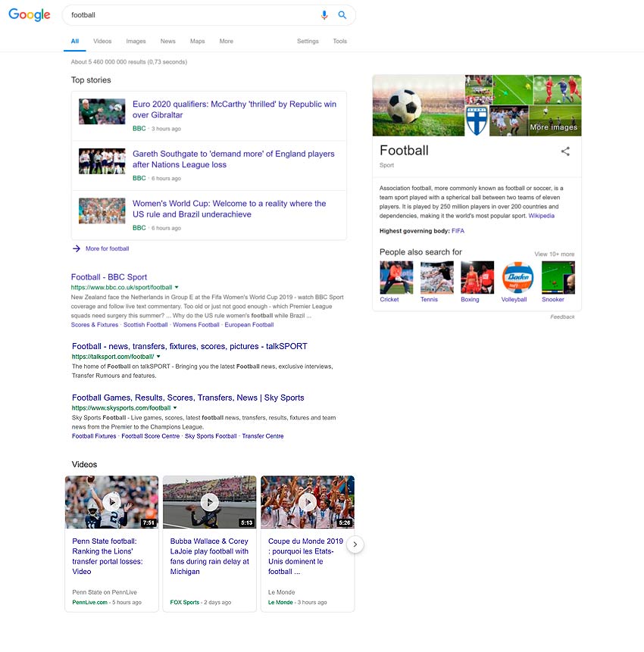644x652 pixels.
Task: Click McCarthy story thumbnail image
Action: (x=102, y=111)
